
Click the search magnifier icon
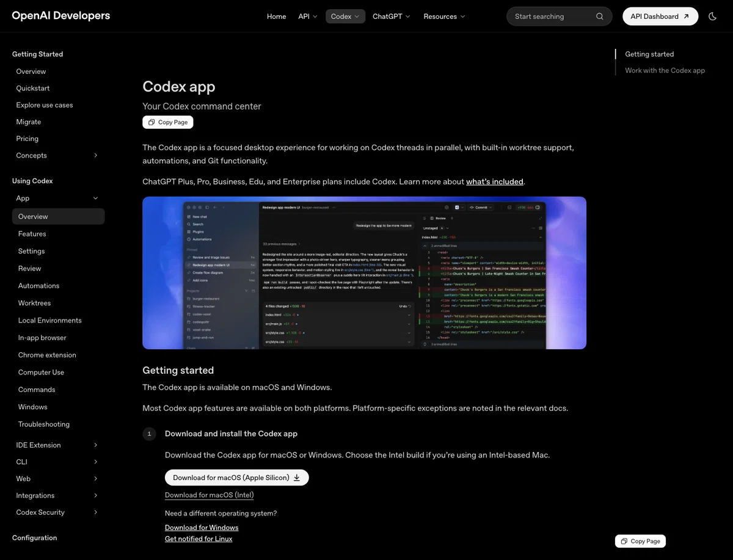coord(600,16)
